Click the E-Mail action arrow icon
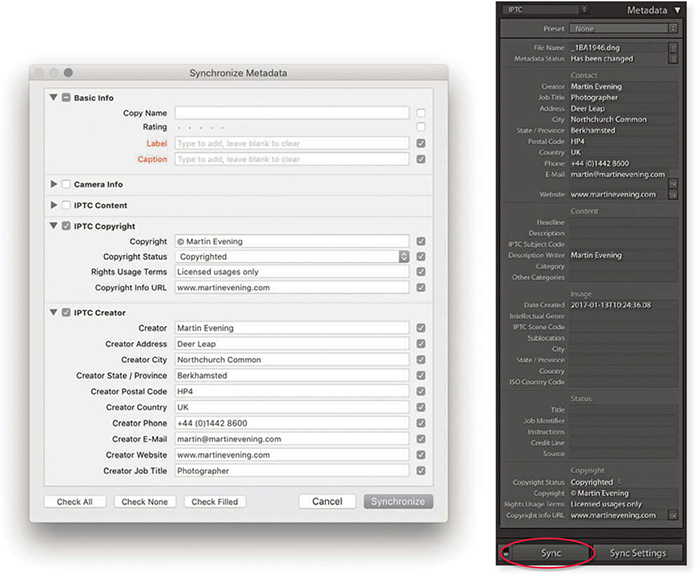This screenshot has height=575, width=697. pyautogui.click(x=673, y=182)
